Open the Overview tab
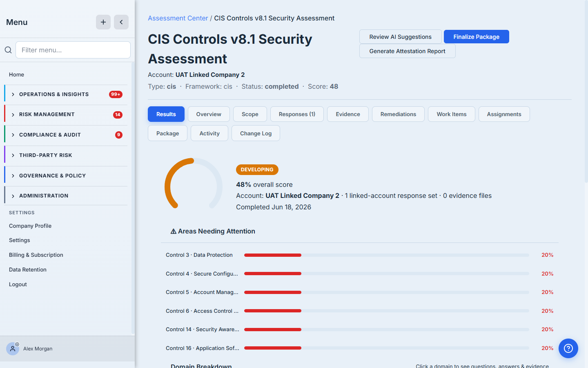Screen dimensions: 588x368 click(209, 114)
